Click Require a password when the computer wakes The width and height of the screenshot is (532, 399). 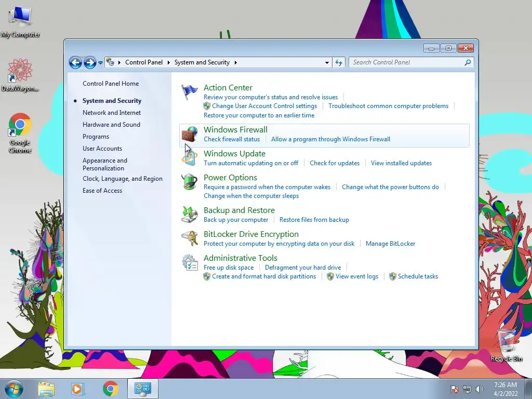coord(267,187)
